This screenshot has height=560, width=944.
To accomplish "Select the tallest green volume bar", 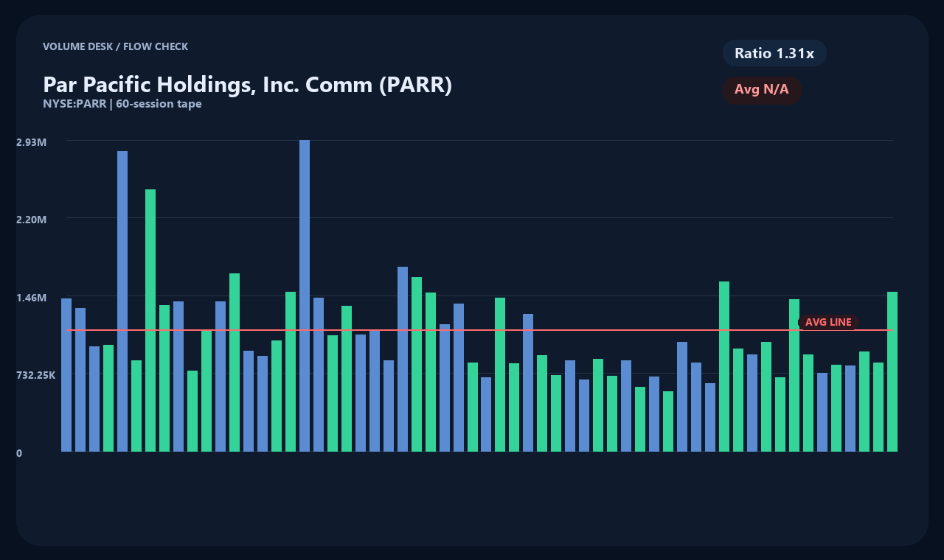I will pyautogui.click(x=150, y=321).
